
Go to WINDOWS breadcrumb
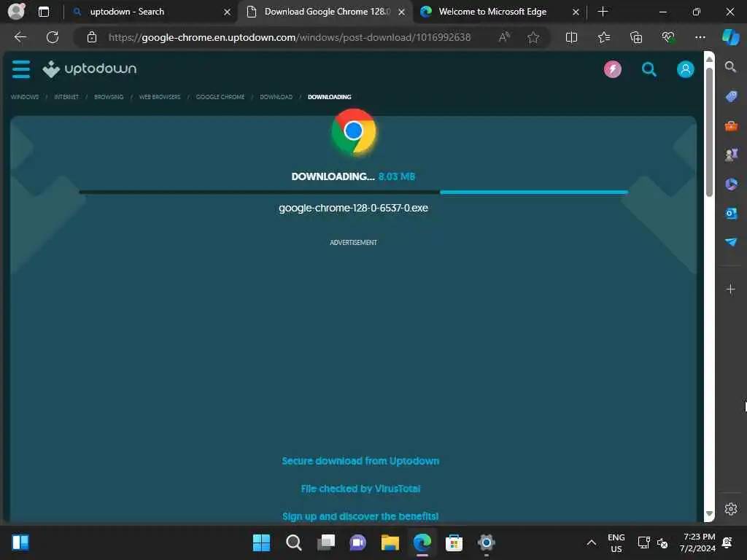click(x=25, y=97)
